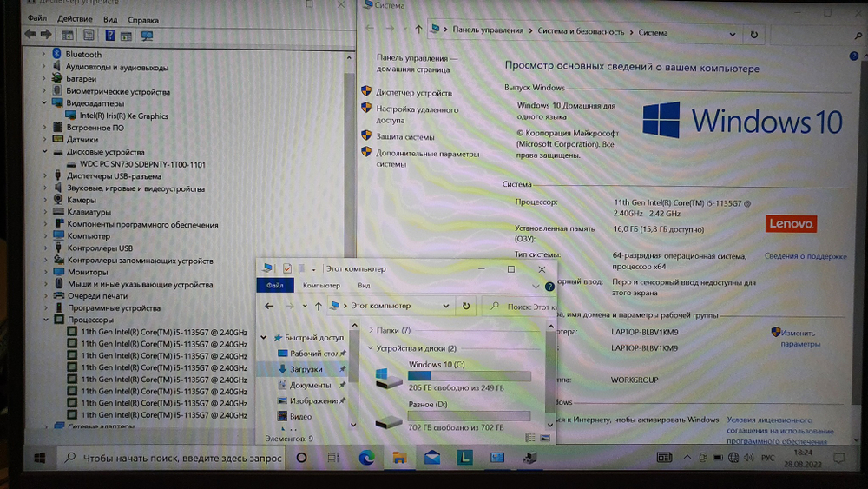Select Загрузки in navigation pane
This screenshot has width=868, height=489.
[306, 369]
